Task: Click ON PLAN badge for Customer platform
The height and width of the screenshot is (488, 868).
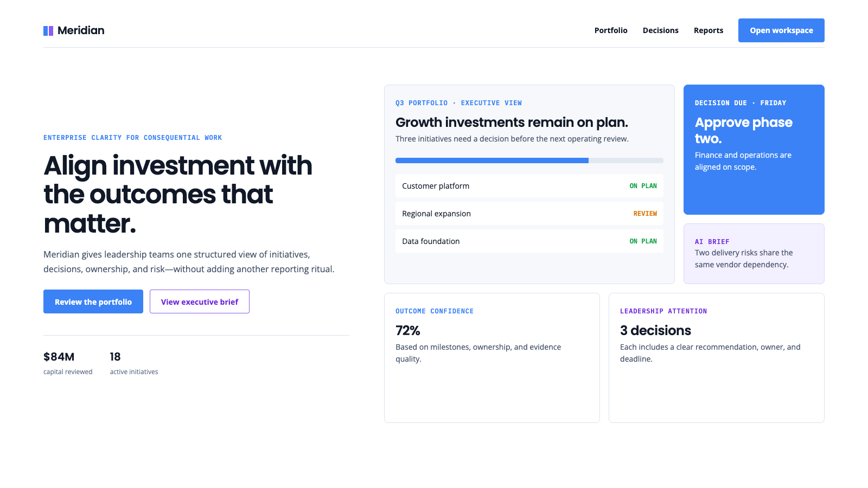Action: [643, 186]
